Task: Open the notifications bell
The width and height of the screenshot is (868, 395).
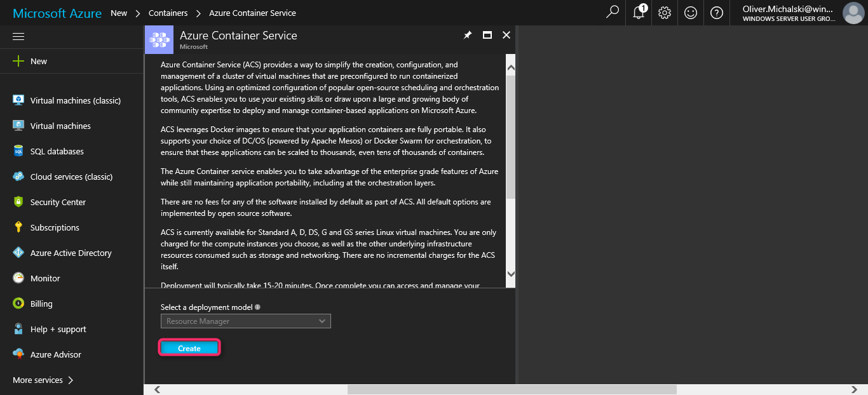Action: tap(639, 13)
